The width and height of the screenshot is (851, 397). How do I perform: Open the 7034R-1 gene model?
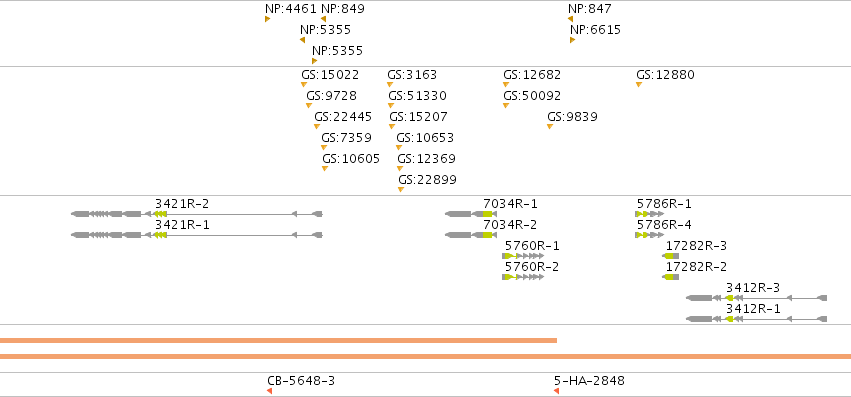click(x=471, y=214)
